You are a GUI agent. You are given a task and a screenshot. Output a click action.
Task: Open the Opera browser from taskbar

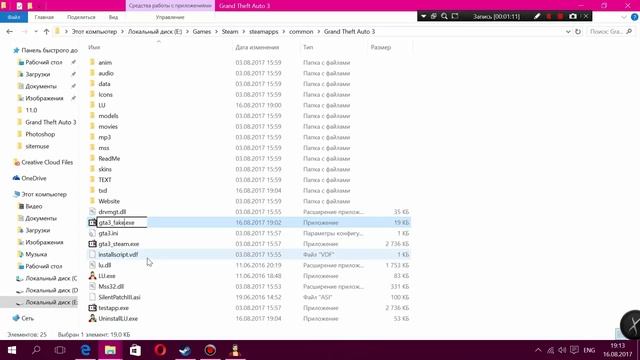(160, 350)
